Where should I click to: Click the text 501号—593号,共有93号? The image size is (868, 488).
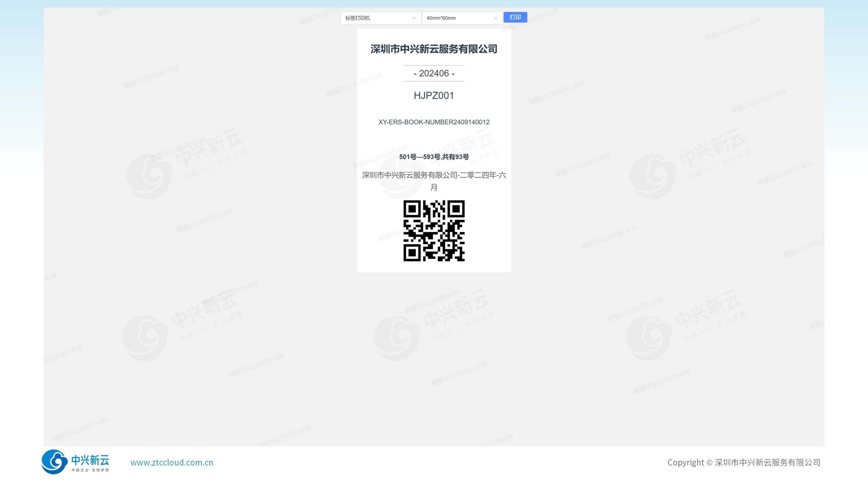pyautogui.click(x=434, y=157)
